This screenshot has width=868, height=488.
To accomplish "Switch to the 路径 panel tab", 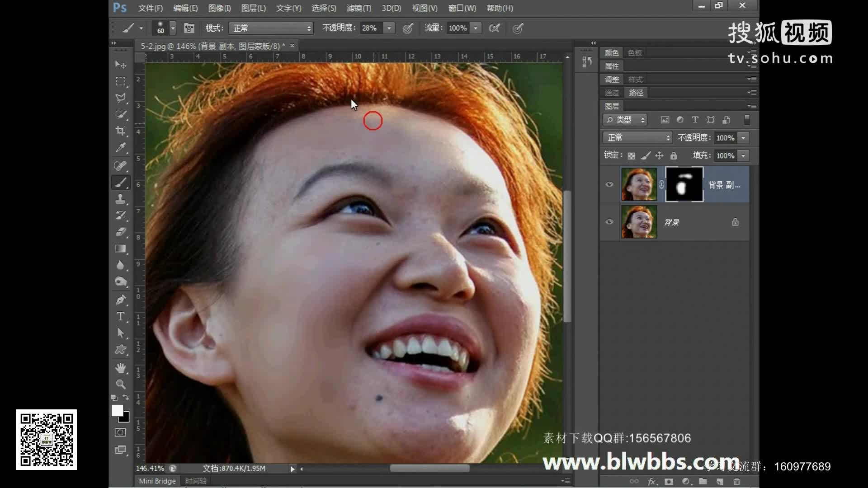I will [636, 93].
